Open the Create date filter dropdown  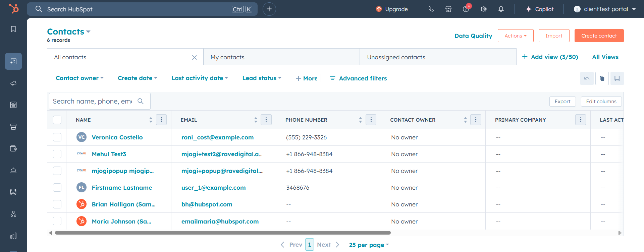(x=138, y=78)
